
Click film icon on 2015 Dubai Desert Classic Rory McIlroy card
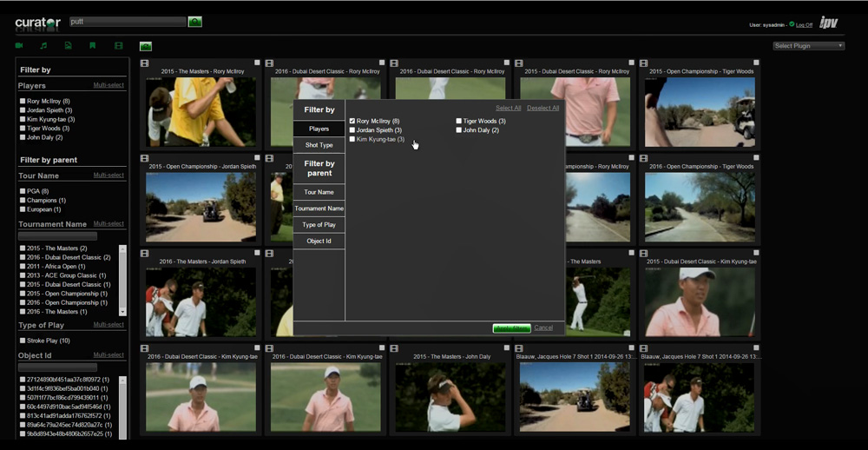click(x=519, y=63)
